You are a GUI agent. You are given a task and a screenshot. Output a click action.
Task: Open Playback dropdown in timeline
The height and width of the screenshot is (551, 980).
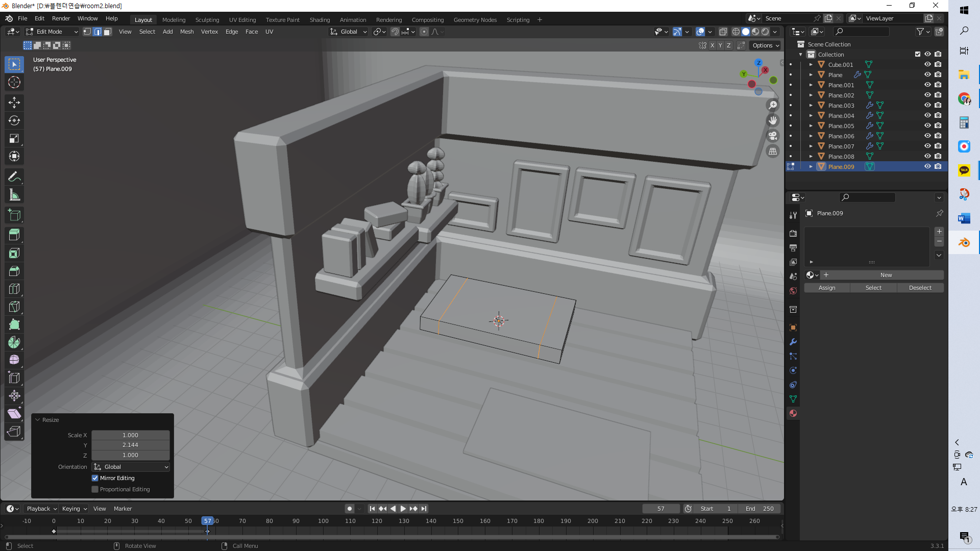pos(41,509)
